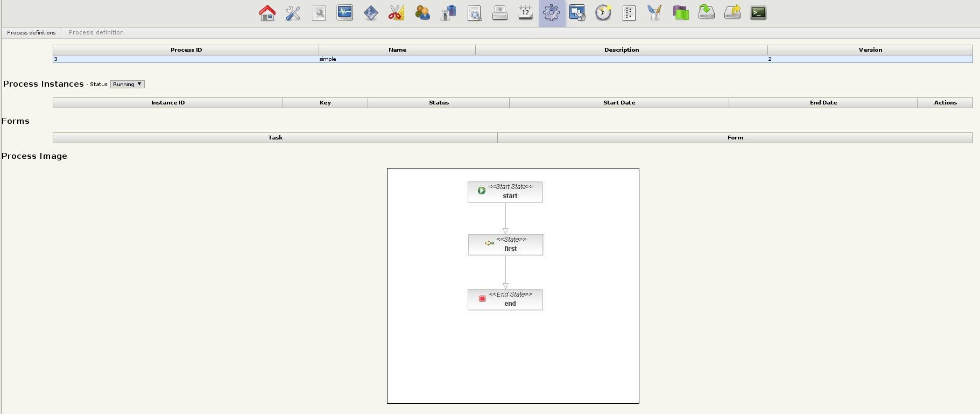Sort by Instance ID column header
Viewport: 980px width, 414px height.
click(168, 103)
